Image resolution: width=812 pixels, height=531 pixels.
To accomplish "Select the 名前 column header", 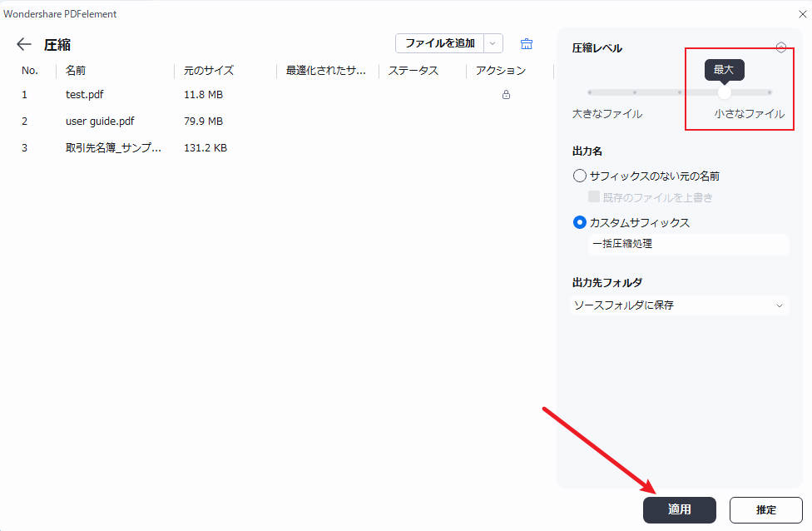I will [75, 71].
